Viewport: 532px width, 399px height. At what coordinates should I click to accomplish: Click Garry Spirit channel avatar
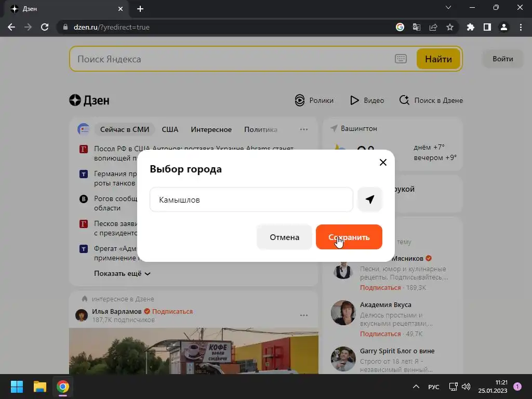pos(343,359)
